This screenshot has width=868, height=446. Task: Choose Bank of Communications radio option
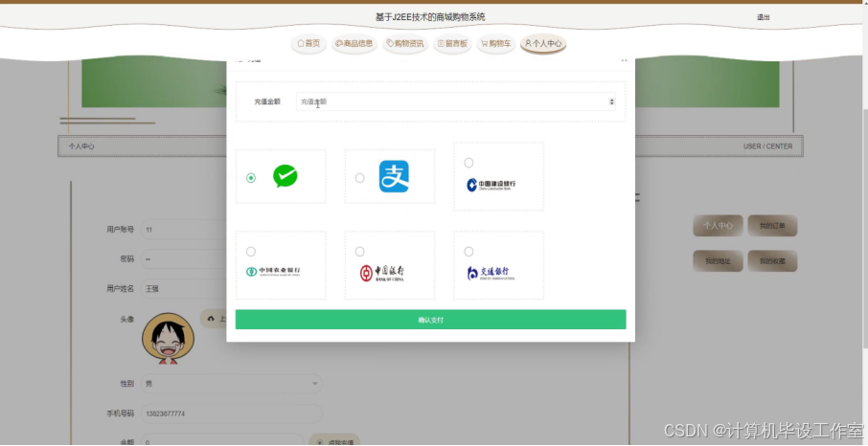pos(468,252)
